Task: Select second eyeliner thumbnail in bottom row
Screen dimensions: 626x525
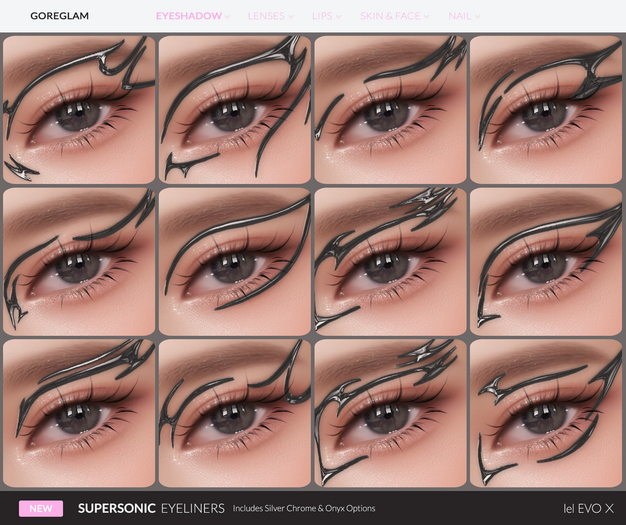Action: (235, 413)
